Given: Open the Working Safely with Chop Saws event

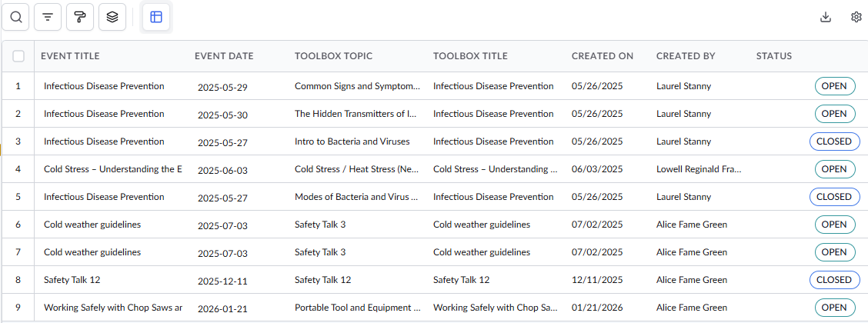Looking at the screenshot, I should tap(112, 308).
